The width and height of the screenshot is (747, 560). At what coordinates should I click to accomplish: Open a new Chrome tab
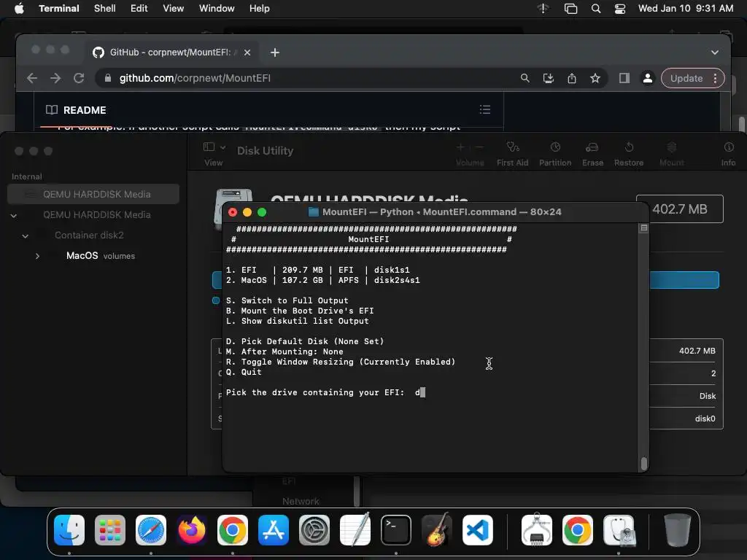(275, 52)
